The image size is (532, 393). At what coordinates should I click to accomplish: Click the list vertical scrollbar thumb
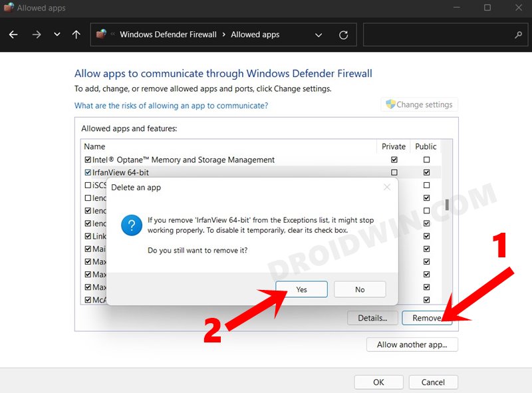[x=447, y=205]
